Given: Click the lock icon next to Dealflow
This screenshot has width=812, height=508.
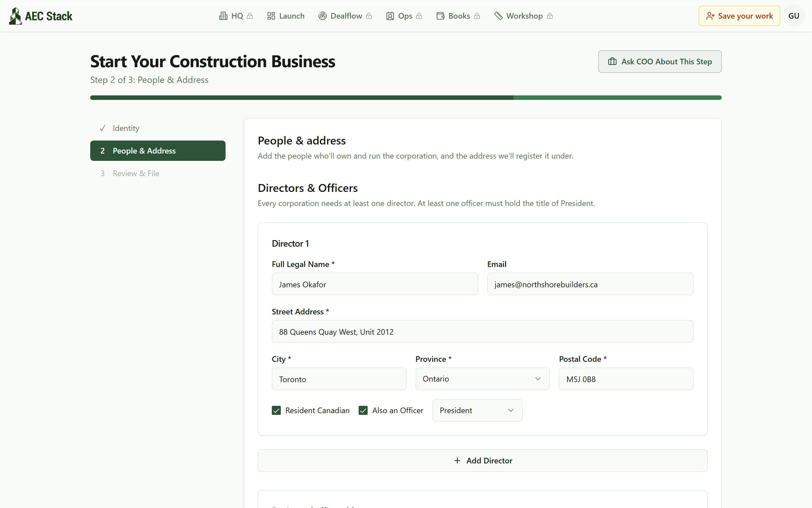Looking at the screenshot, I should point(369,16).
